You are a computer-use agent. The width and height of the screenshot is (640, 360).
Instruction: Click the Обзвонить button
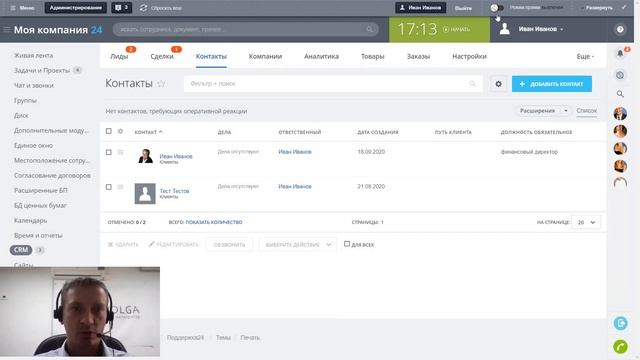pos(229,244)
